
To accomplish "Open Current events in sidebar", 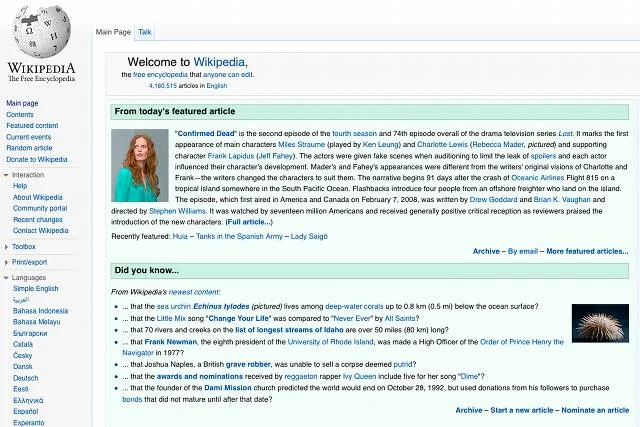I will pyautogui.click(x=29, y=137).
